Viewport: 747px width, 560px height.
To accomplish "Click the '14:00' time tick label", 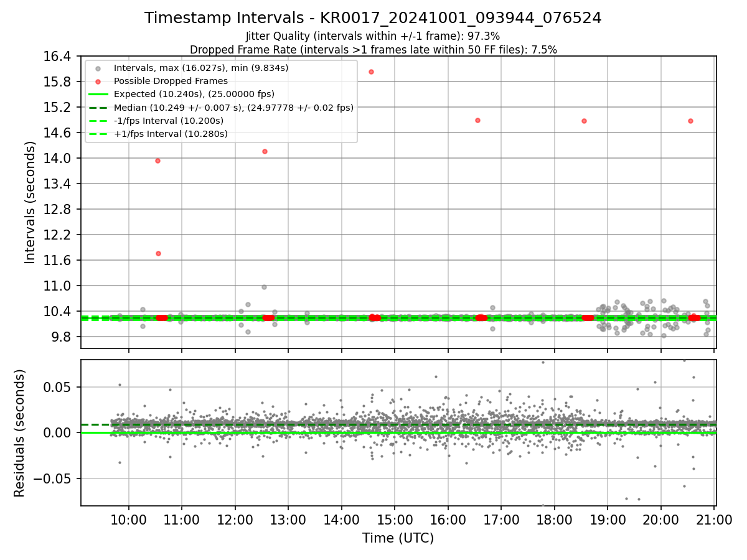I will pos(342,519).
